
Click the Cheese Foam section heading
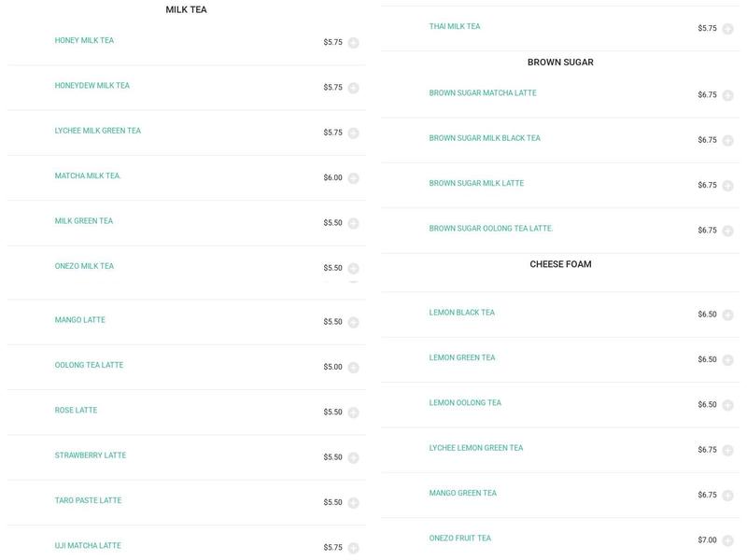pyautogui.click(x=560, y=265)
